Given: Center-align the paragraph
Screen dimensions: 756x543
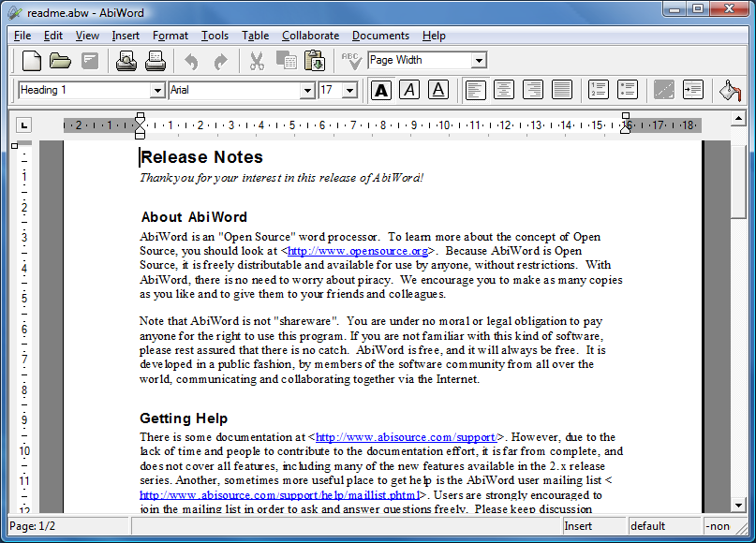Looking at the screenshot, I should point(504,90).
